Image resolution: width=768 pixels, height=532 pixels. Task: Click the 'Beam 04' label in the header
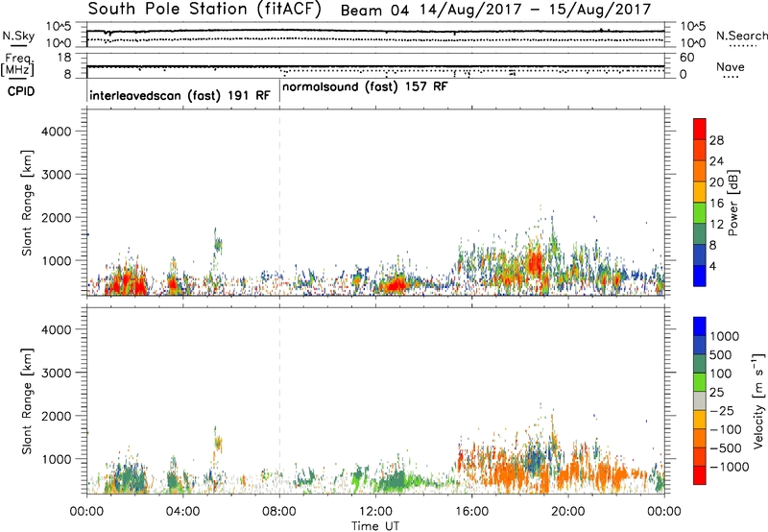(374, 11)
